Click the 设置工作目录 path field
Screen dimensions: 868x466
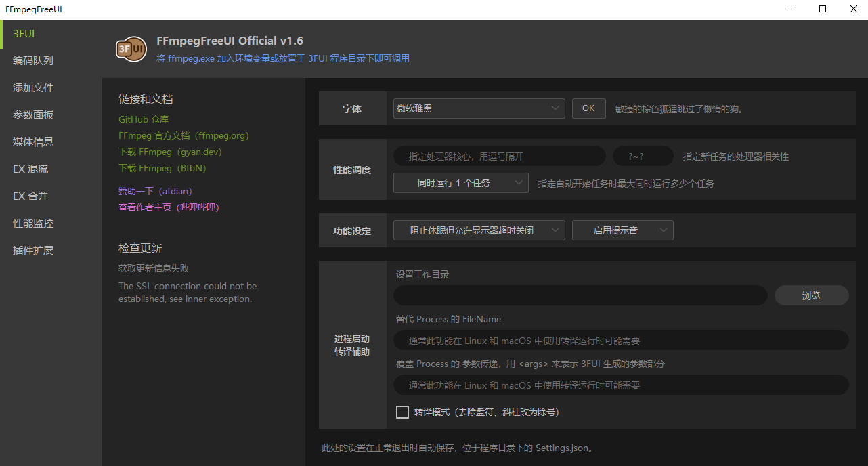580,295
